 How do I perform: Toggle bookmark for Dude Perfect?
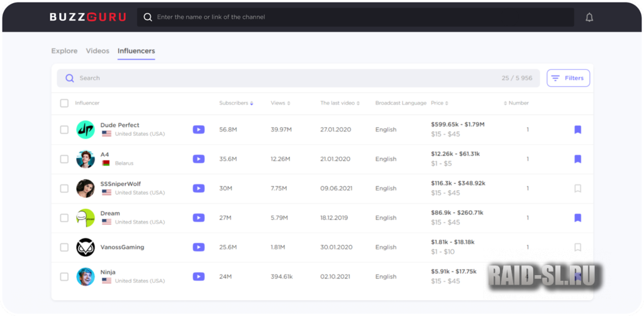tap(577, 130)
